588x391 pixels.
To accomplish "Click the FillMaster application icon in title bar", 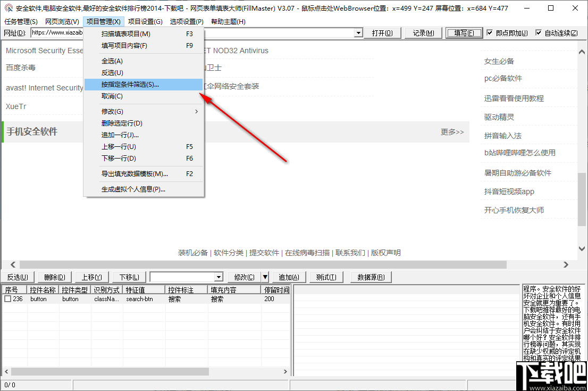I will (8, 8).
